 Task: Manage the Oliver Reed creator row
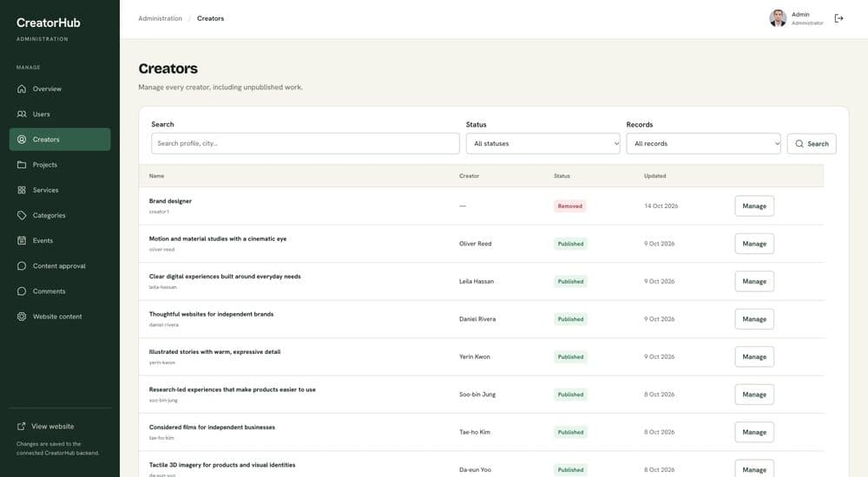[754, 244]
